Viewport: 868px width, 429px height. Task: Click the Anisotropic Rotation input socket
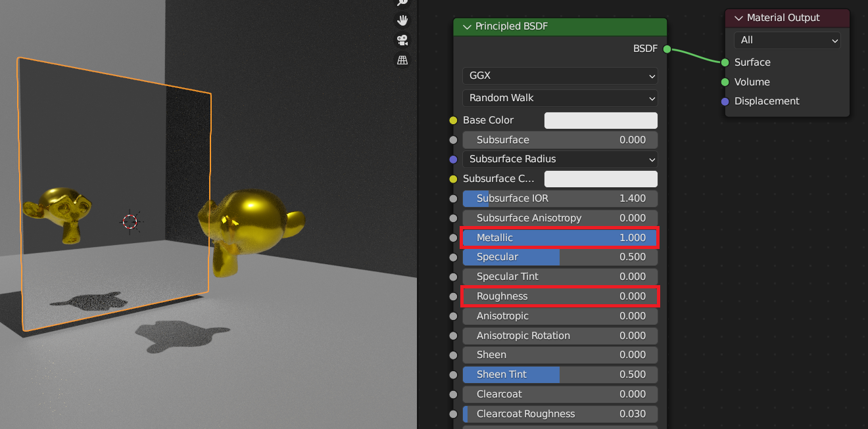[453, 336]
